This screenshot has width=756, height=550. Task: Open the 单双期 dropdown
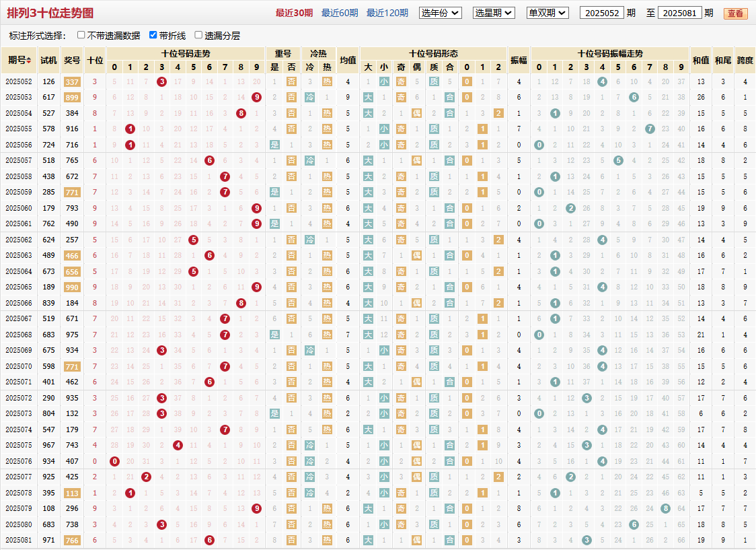(547, 13)
